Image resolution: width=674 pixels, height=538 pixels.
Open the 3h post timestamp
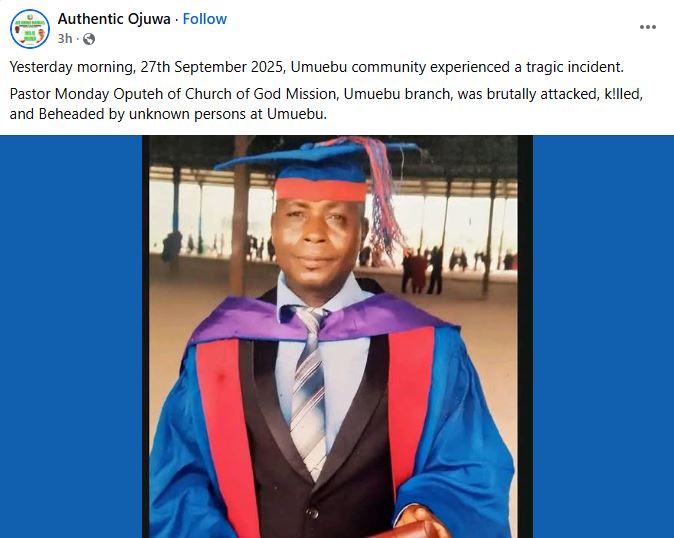tap(65, 39)
